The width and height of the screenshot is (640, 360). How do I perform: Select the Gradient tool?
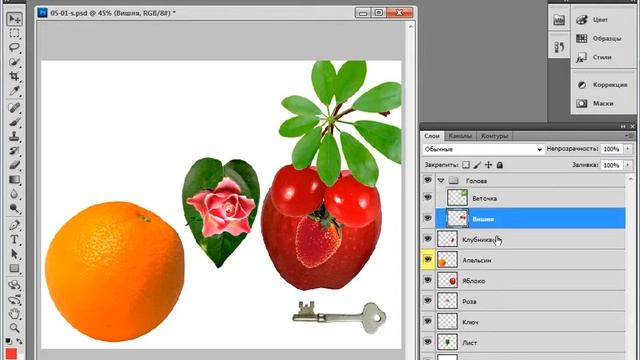(x=14, y=179)
